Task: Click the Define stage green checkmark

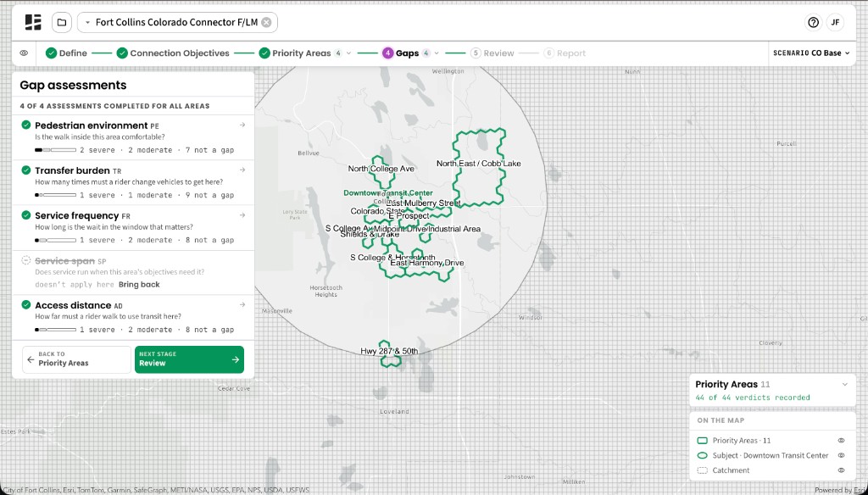Action: pos(51,53)
